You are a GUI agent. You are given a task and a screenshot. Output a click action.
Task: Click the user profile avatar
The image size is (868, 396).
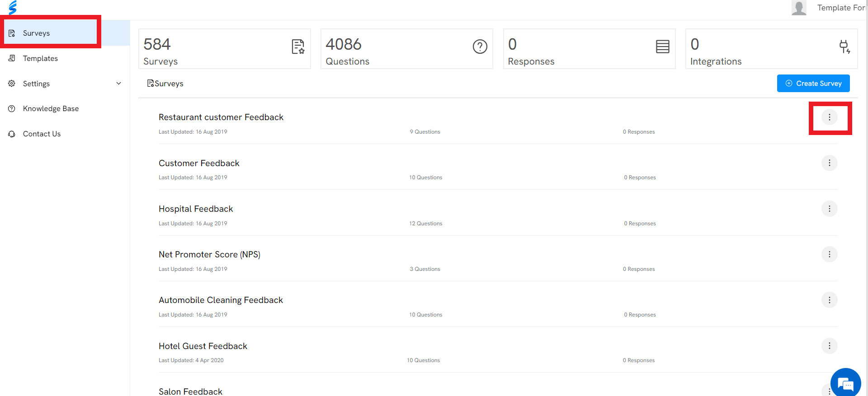pos(799,8)
